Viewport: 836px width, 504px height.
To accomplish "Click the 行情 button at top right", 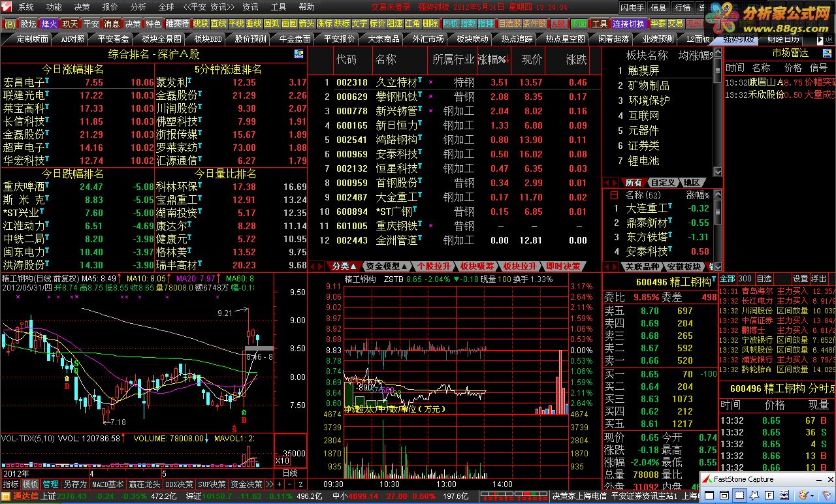I will coord(683,8).
